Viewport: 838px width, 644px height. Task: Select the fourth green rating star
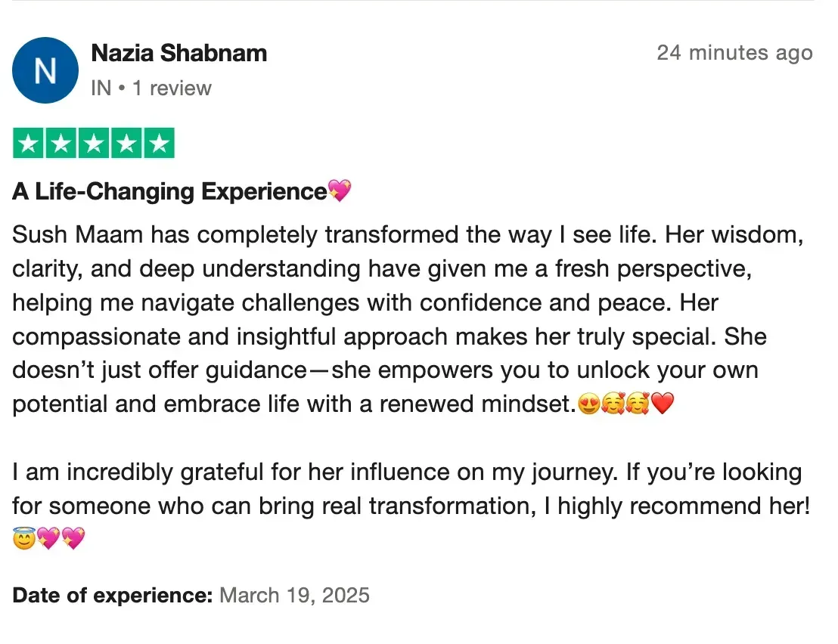[x=126, y=144]
